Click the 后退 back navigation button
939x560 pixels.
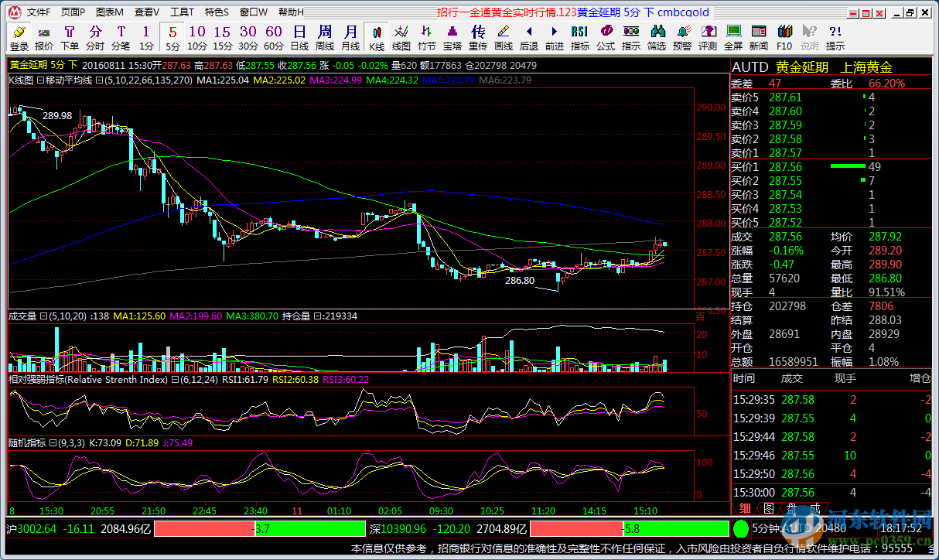[x=529, y=36]
